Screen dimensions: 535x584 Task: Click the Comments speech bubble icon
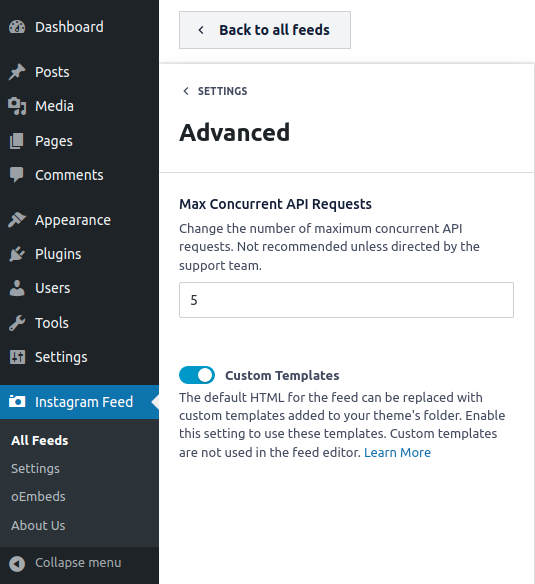point(17,175)
